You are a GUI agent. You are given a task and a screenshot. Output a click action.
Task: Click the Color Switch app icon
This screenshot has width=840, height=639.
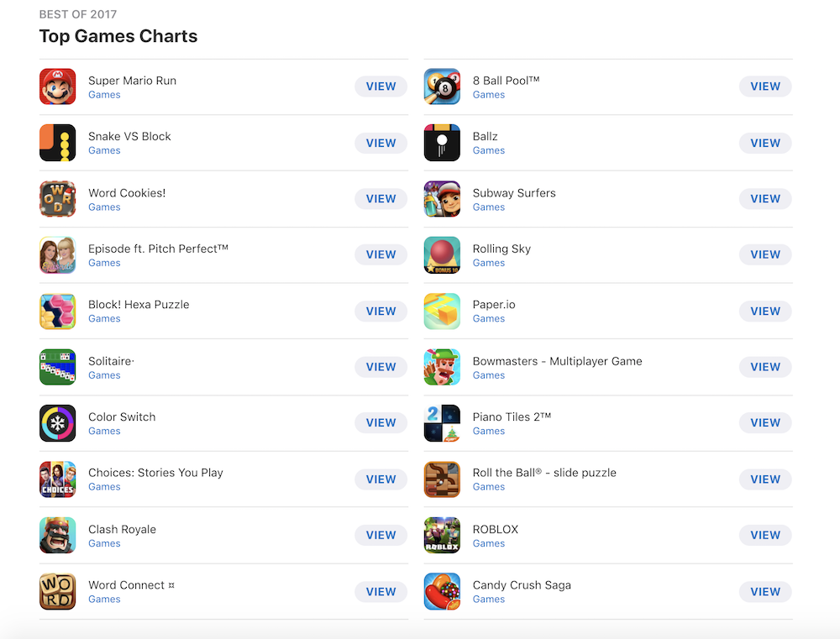point(57,423)
